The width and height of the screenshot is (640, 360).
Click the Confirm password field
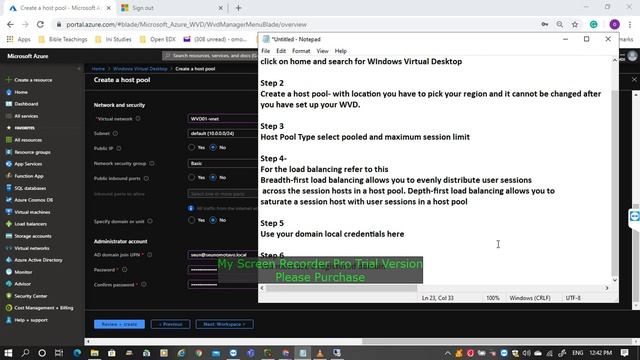coord(223,284)
